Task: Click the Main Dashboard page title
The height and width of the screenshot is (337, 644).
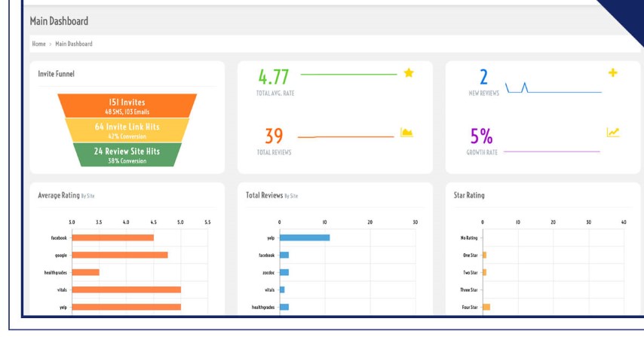Action: coord(59,21)
